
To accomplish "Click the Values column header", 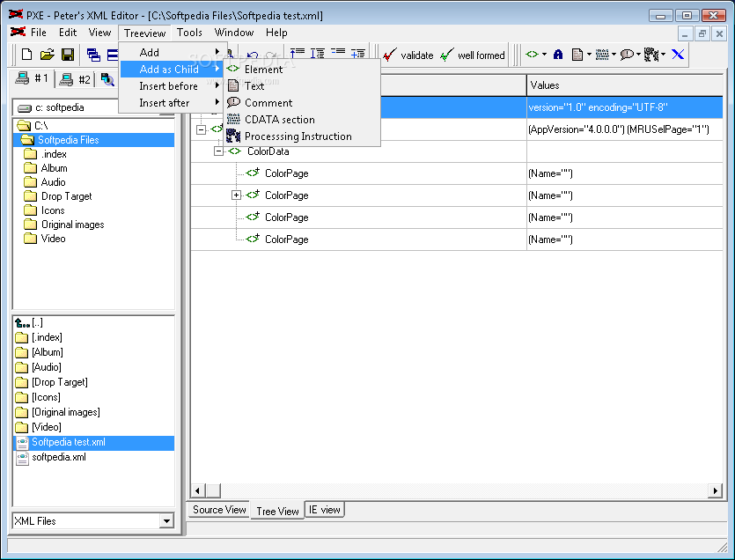I will tap(625, 85).
